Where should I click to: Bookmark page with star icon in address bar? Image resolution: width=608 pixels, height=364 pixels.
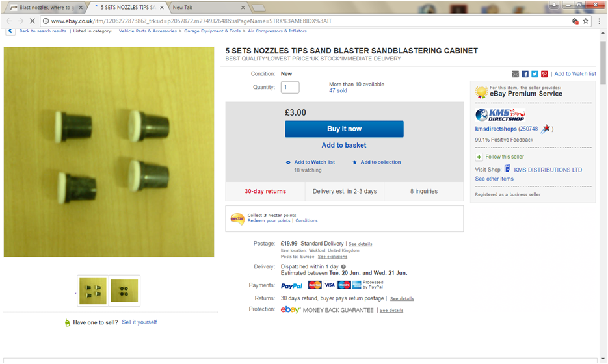pyautogui.click(x=585, y=21)
